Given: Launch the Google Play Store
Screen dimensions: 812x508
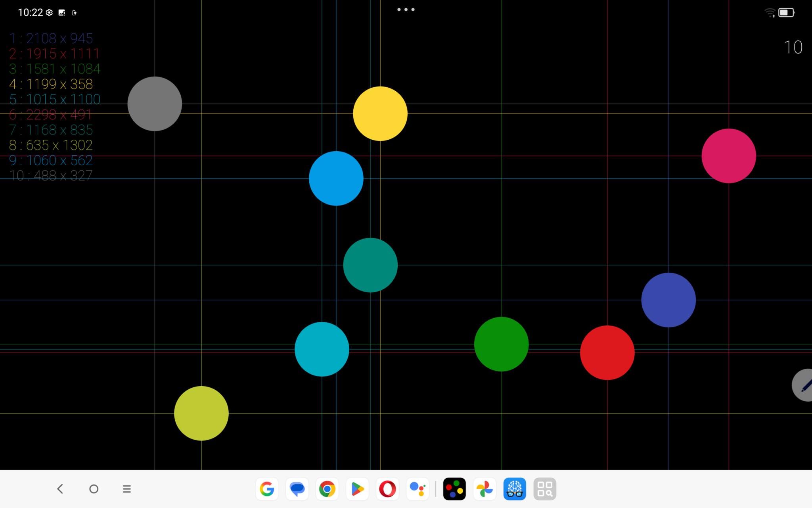Looking at the screenshot, I should 357,489.
